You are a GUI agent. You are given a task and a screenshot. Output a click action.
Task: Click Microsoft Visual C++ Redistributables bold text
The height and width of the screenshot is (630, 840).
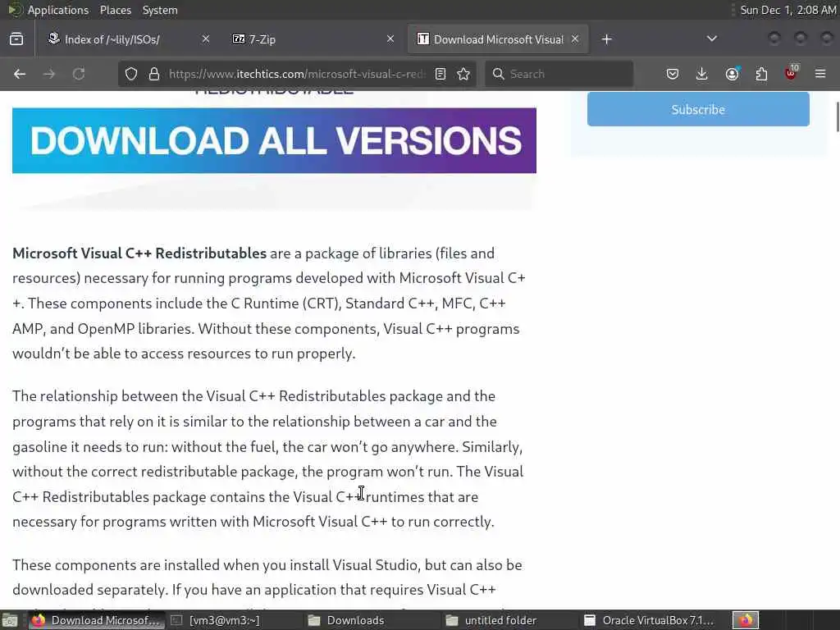[139, 253]
